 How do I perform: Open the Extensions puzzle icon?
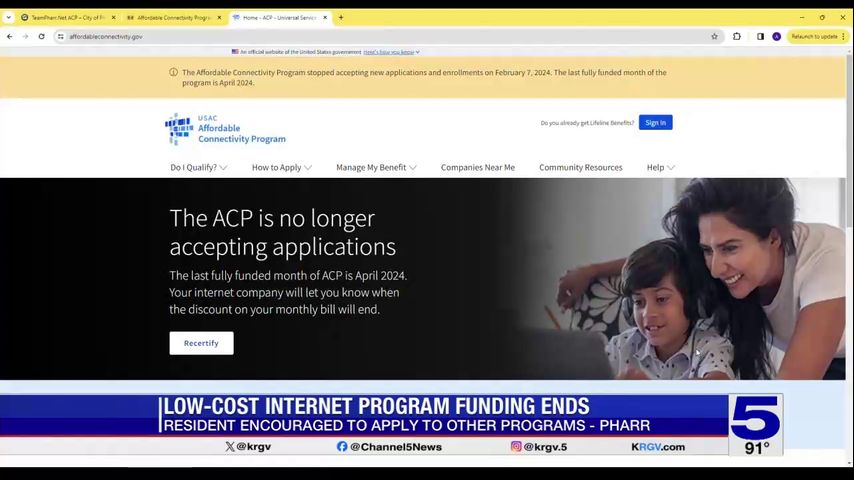click(x=737, y=37)
